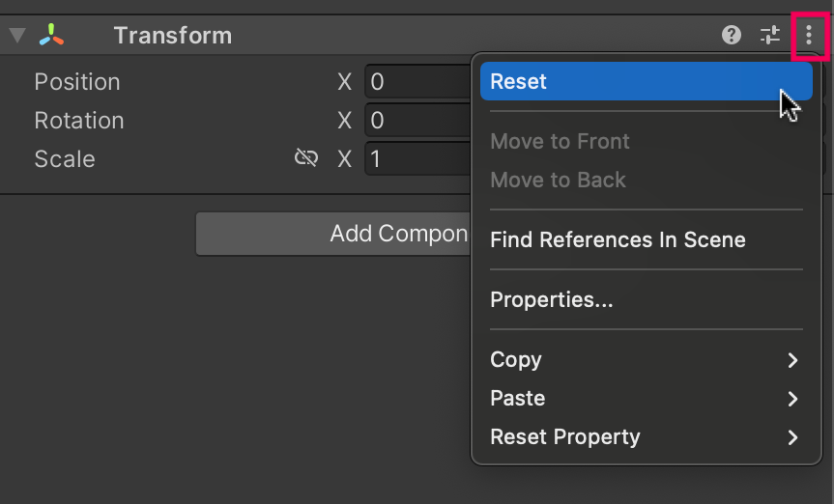Click the grayed Move to Back entry

pyautogui.click(x=558, y=180)
